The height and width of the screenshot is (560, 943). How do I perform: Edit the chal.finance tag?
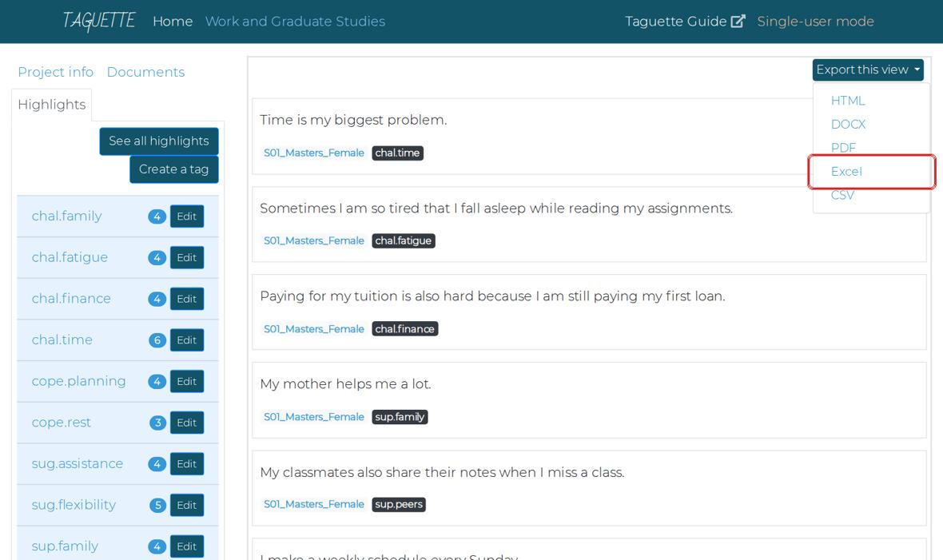(x=186, y=299)
